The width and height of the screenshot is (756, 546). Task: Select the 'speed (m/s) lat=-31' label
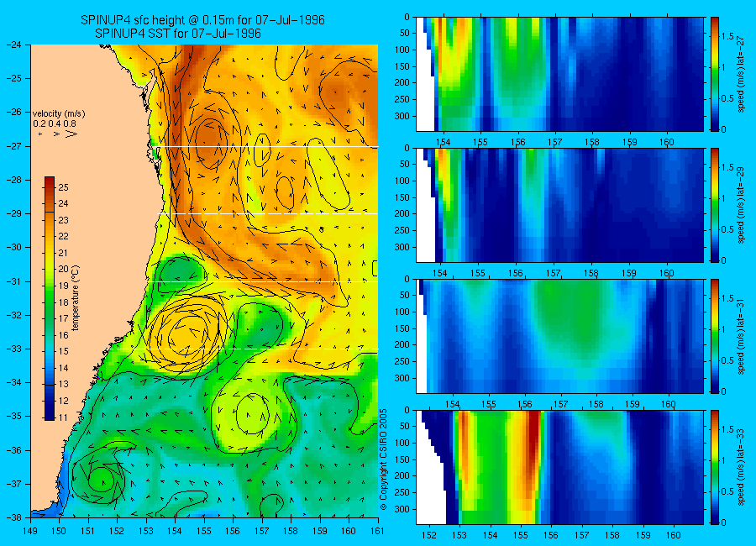click(741, 336)
